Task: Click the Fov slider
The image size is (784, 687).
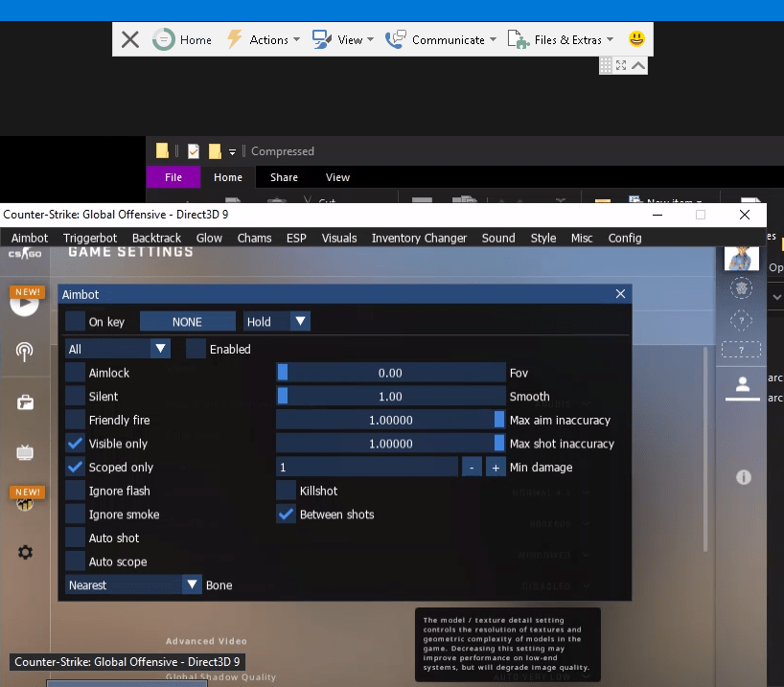Action: pos(390,373)
